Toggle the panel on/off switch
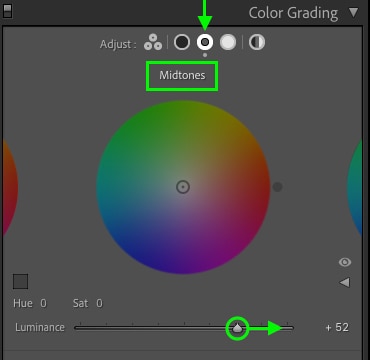Screen dimensions: 370x360 7,11
